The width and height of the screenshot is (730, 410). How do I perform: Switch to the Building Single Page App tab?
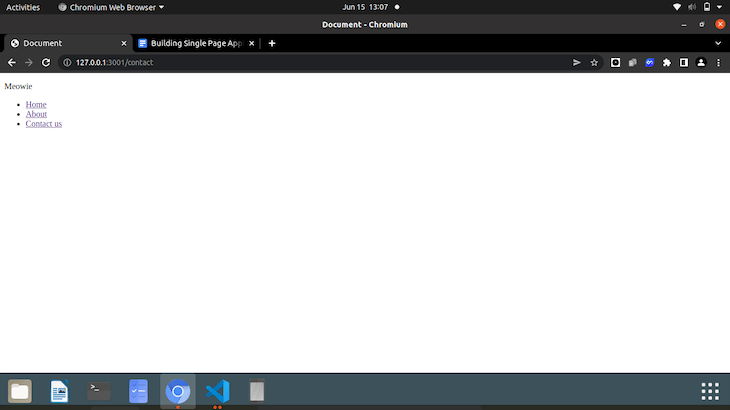195,43
